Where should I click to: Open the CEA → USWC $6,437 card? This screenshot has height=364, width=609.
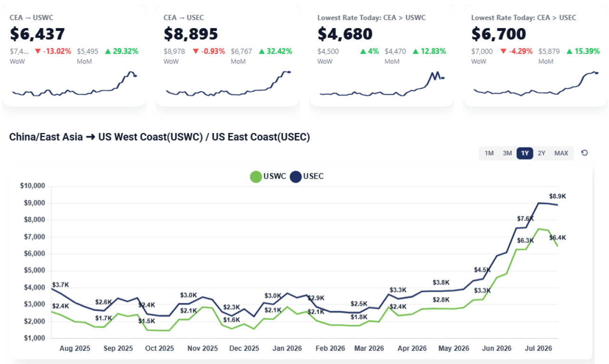pyautogui.click(x=74, y=56)
